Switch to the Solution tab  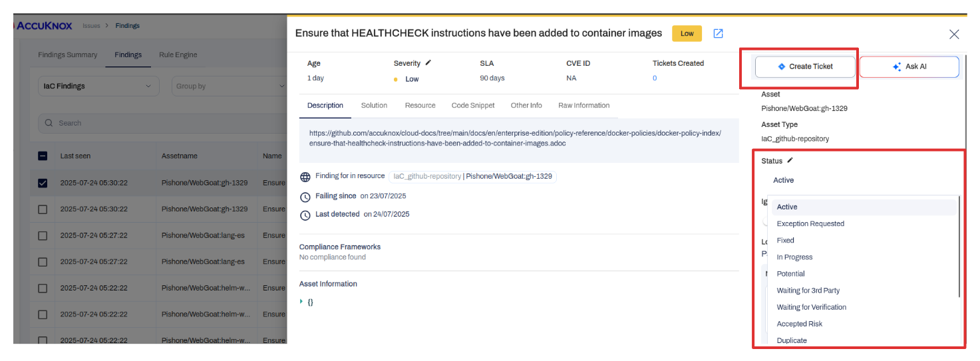point(374,105)
